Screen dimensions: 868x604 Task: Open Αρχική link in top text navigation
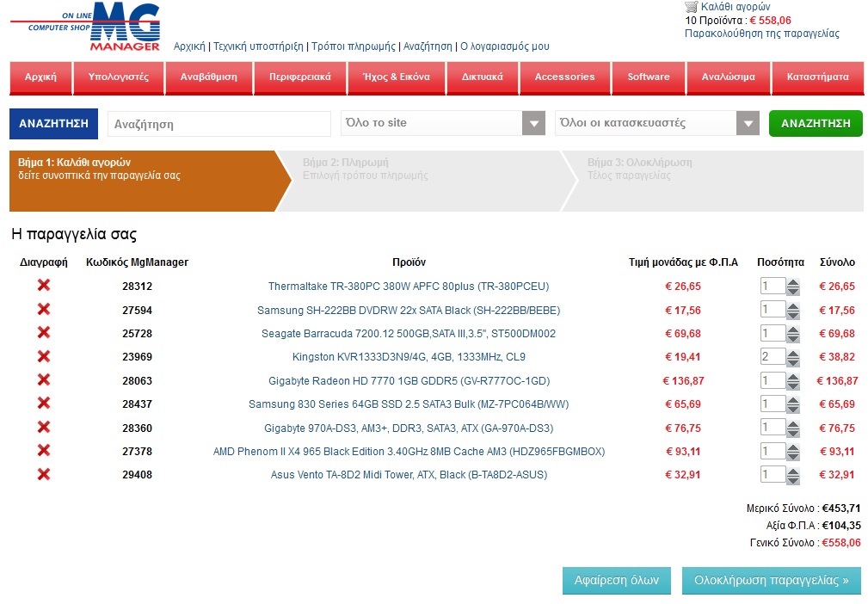[x=189, y=46]
